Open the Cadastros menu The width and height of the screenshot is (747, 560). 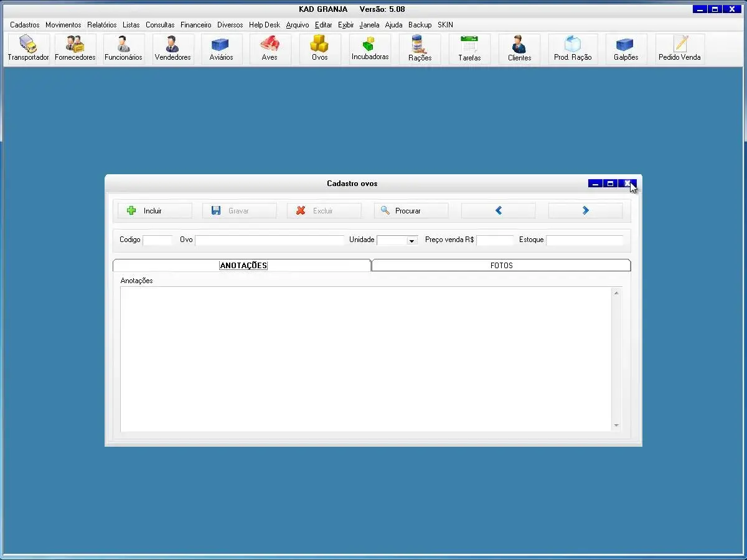25,25
